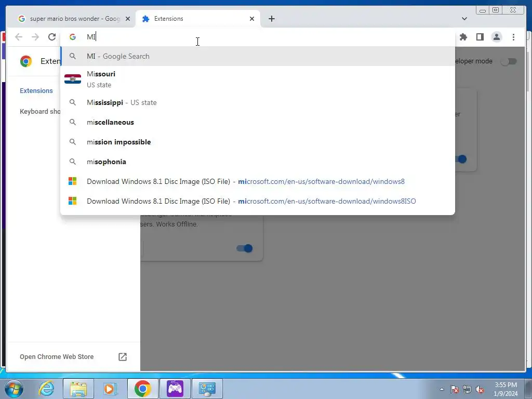Screen dimensions: 532x399
Task: Click the Missouri flag thumbnail
Action: 73,79
